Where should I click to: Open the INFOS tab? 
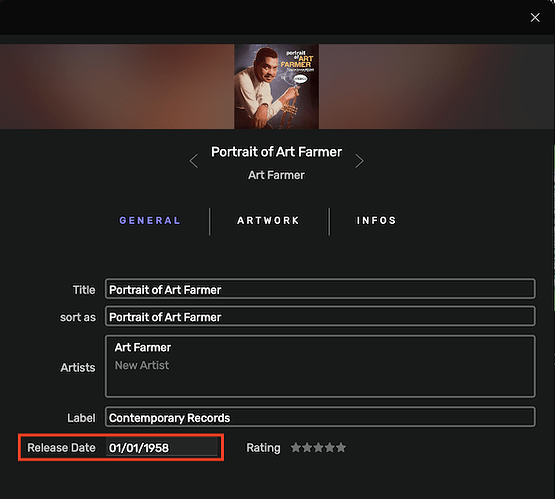(x=376, y=220)
